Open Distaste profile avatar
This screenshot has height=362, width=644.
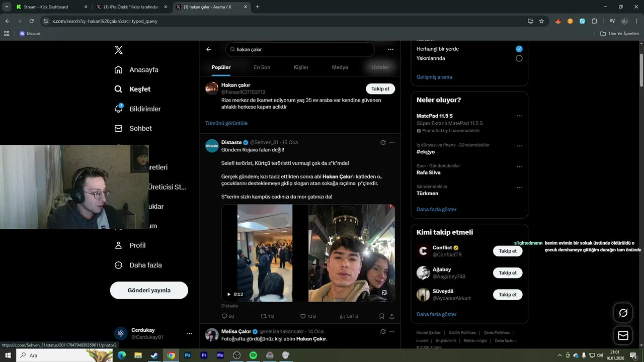[212, 146]
